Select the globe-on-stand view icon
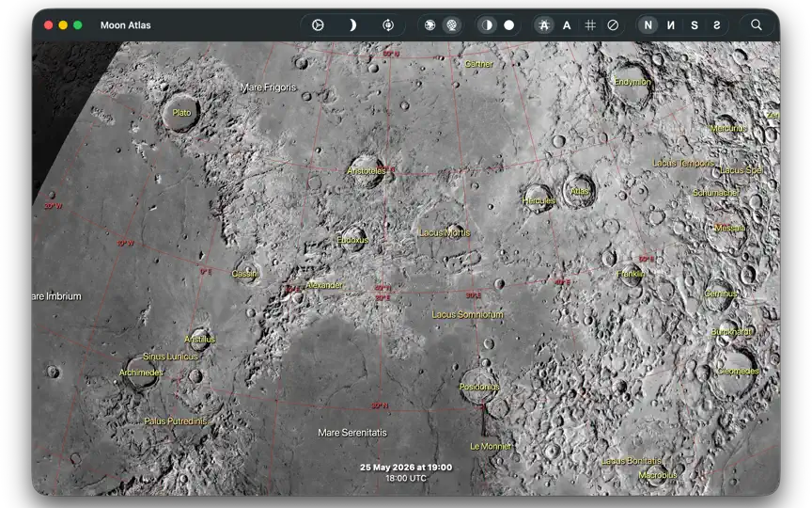The height and width of the screenshot is (508, 812). click(x=452, y=24)
